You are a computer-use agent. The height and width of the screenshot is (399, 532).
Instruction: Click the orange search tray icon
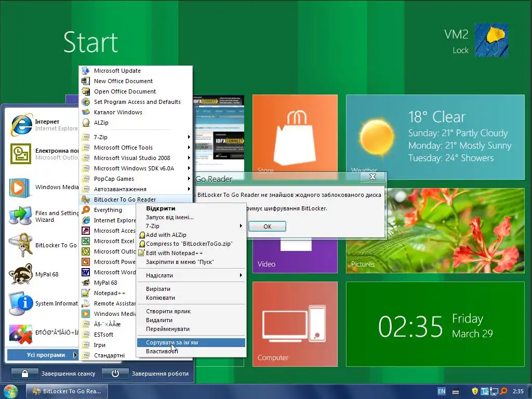[504, 391]
